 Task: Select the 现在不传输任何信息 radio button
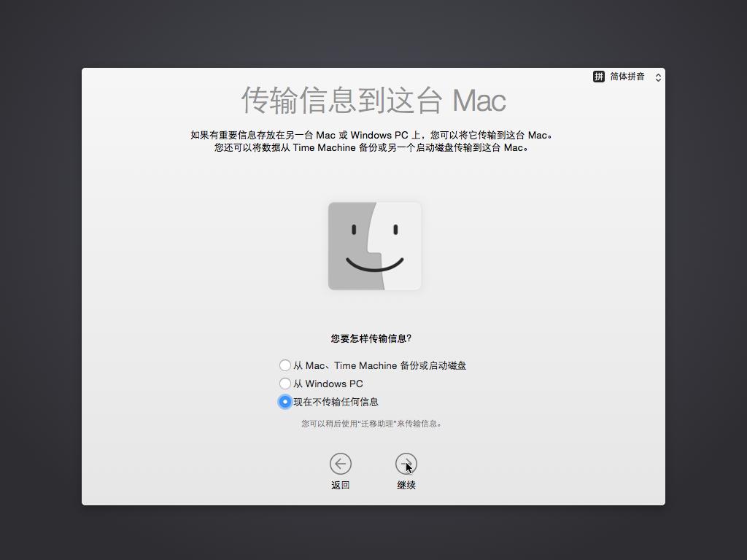tap(285, 401)
